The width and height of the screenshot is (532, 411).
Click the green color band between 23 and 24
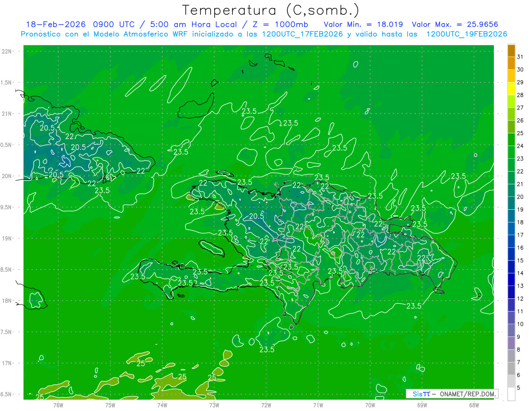tap(511, 153)
